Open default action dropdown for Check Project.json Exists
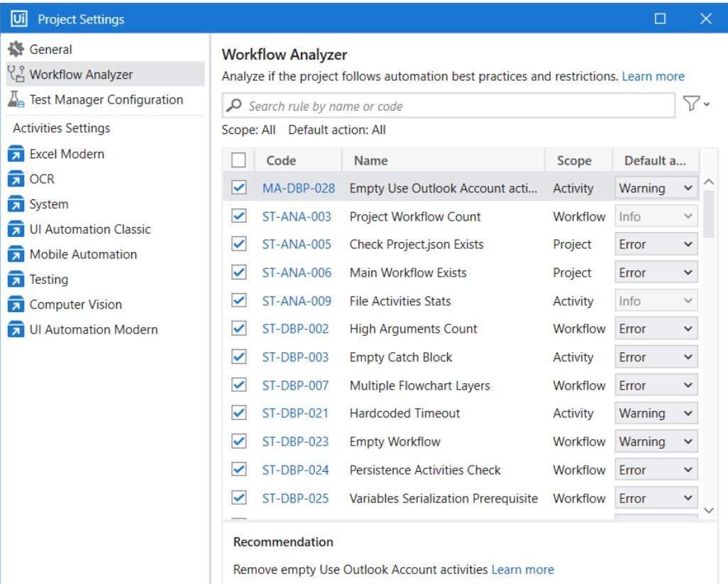The width and height of the screenshot is (728, 584). 656,244
